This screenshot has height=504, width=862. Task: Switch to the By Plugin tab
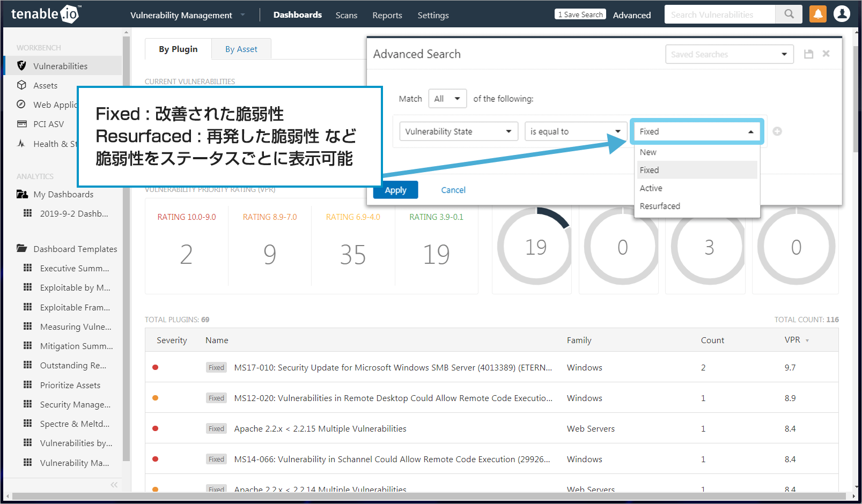coord(178,49)
